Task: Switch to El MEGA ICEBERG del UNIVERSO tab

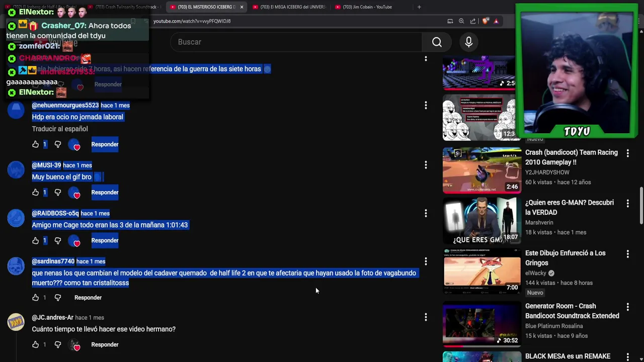Action: (x=289, y=7)
